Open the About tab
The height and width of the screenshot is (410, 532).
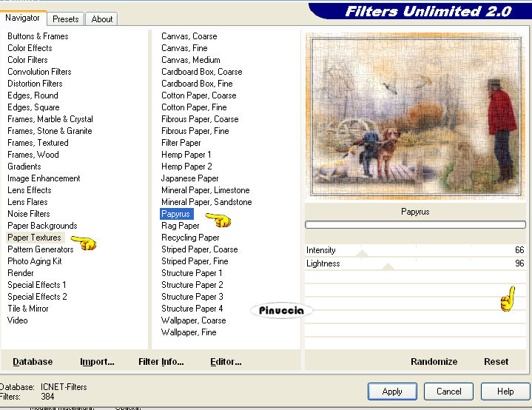click(x=102, y=19)
